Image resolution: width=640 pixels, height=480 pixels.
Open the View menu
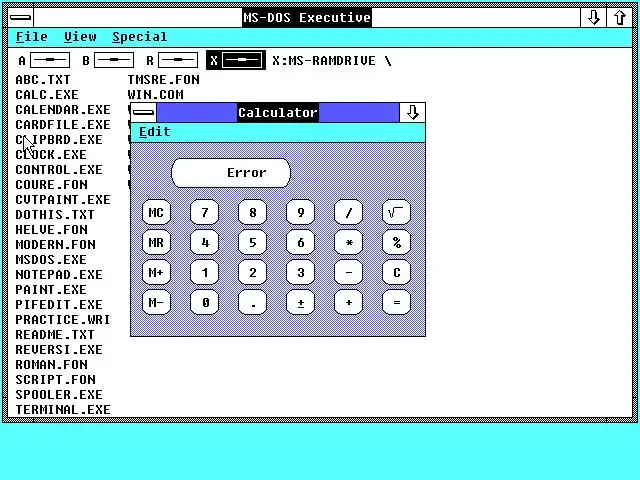point(80,37)
